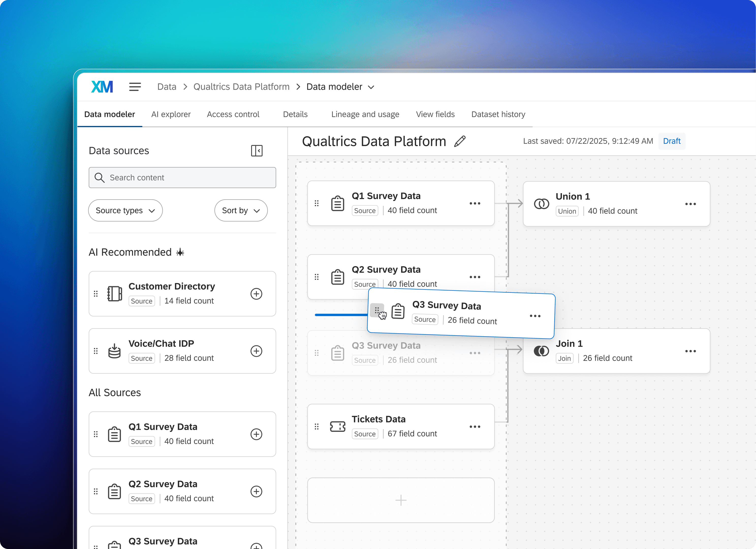
Task: Click the Join 1 node join icon
Action: pyautogui.click(x=541, y=351)
